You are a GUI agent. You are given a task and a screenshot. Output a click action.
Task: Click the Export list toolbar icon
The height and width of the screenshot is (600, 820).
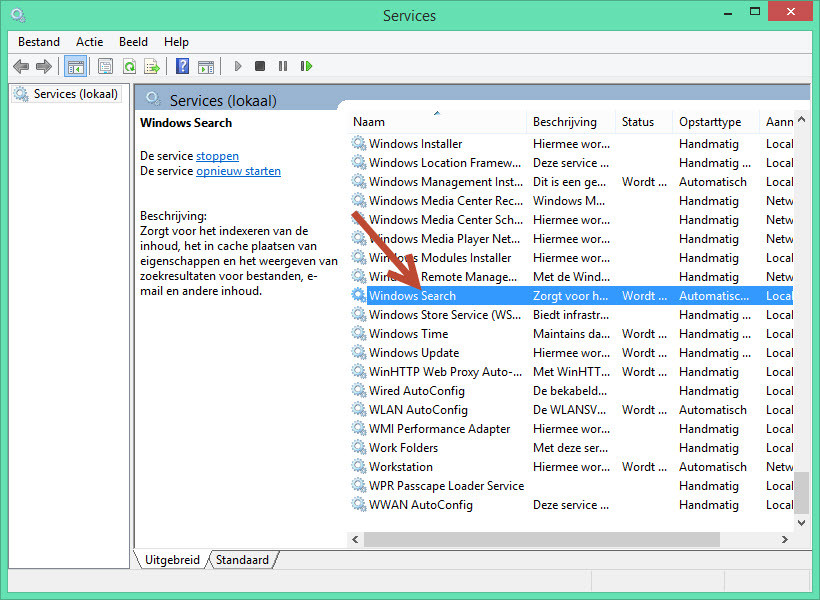coord(152,66)
